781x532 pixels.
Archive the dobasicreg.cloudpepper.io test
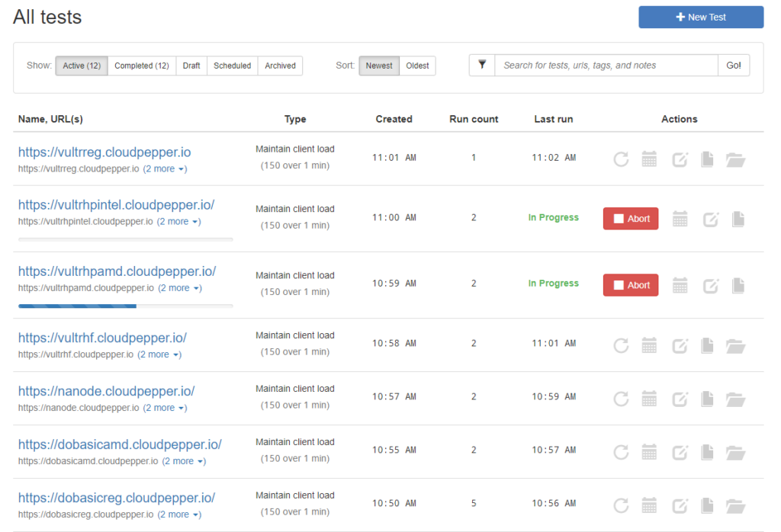pos(735,505)
